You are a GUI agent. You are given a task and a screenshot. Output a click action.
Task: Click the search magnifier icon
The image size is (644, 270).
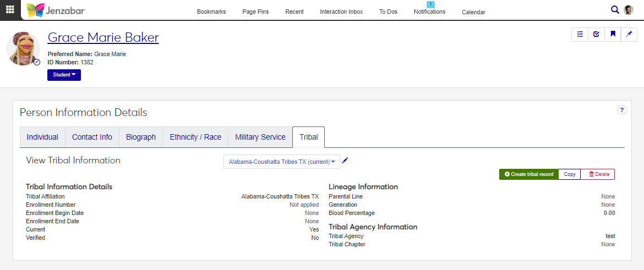(x=615, y=10)
